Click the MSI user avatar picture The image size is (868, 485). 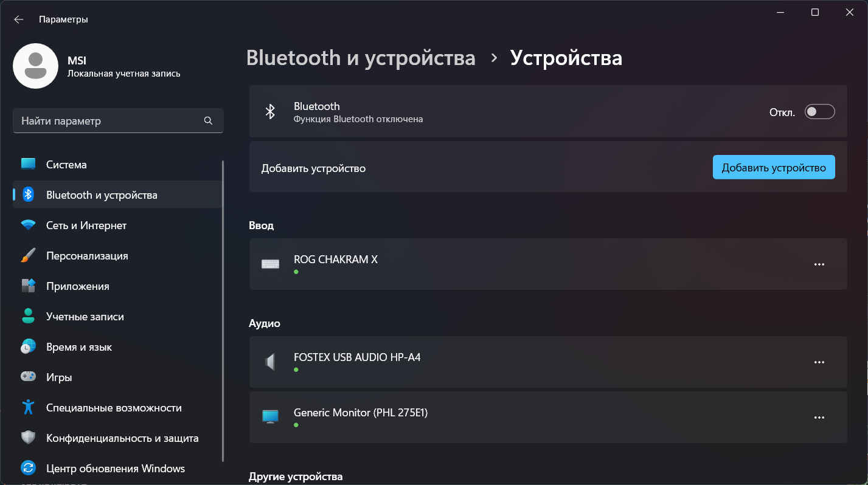tap(35, 66)
